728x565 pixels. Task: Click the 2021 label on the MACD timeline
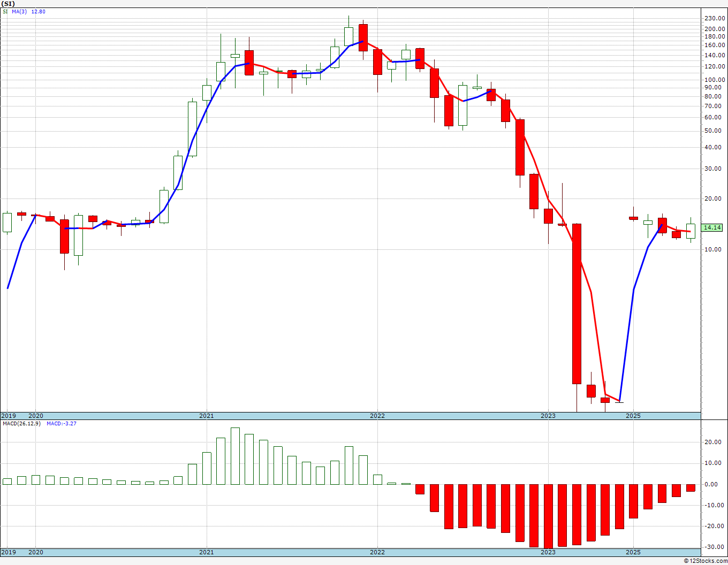[207, 552]
